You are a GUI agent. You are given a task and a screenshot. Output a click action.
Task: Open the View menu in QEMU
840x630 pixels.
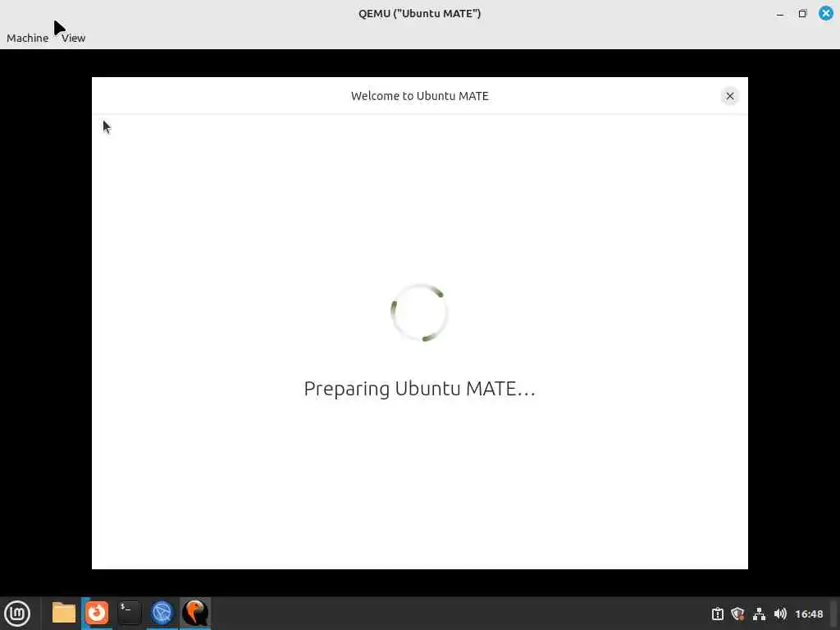(73, 38)
